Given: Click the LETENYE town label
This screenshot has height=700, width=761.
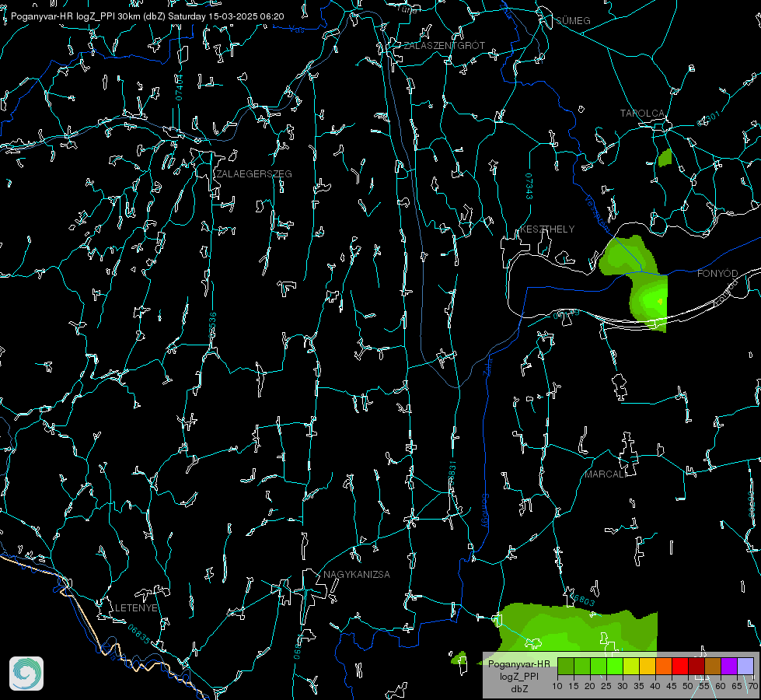Looking at the screenshot, I should tap(136, 607).
